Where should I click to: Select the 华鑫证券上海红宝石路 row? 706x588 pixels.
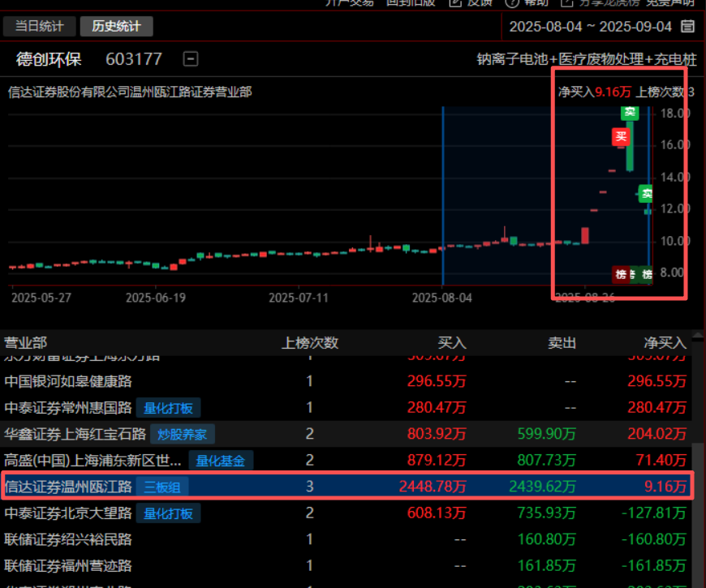346,434
